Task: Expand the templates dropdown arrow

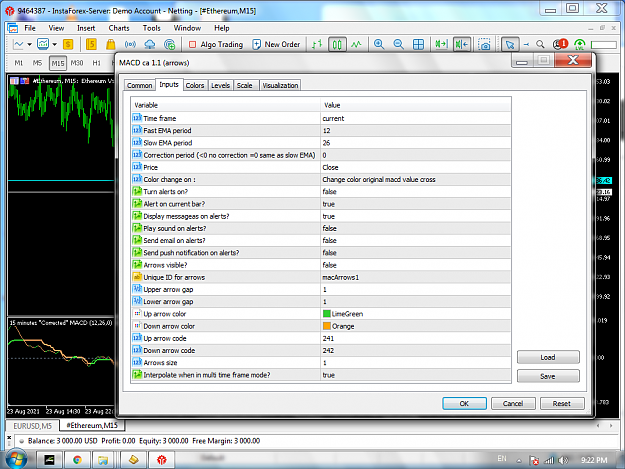Action: click(55, 44)
